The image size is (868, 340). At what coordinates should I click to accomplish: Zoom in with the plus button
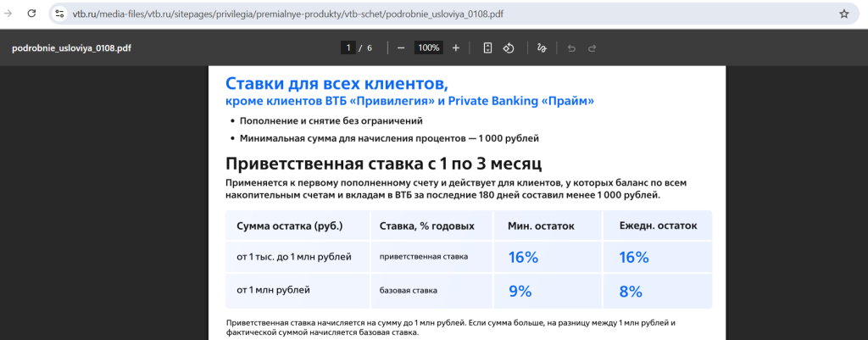coord(455,48)
